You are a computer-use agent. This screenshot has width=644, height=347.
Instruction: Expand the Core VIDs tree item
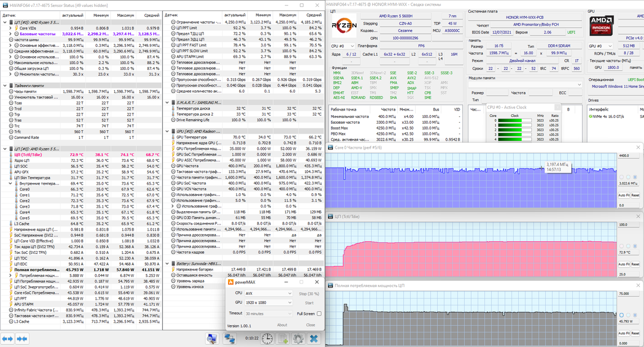10,28
